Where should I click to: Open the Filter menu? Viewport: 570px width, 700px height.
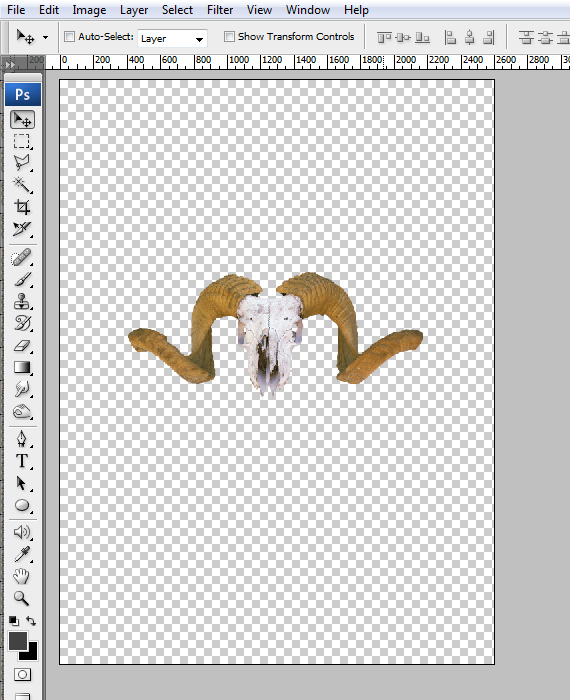click(x=220, y=10)
